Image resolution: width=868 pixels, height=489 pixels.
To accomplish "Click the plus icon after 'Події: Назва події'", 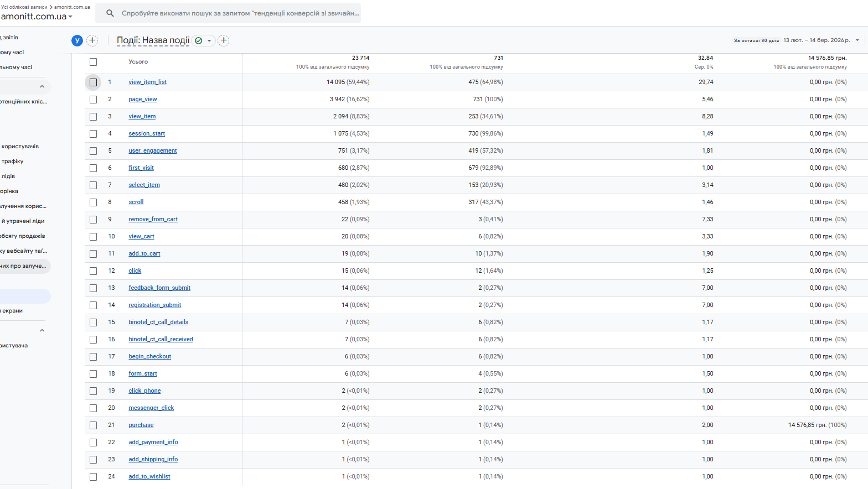I will [x=224, y=40].
